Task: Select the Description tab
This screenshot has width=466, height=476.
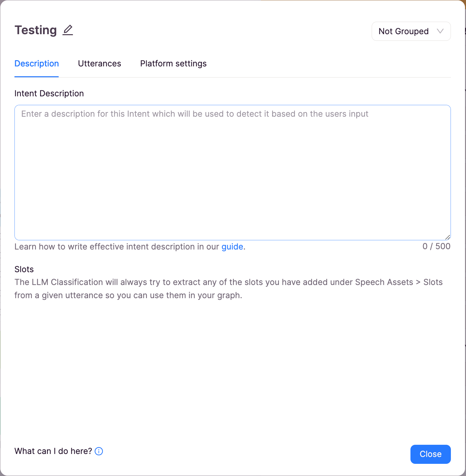Action: coord(36,63)
